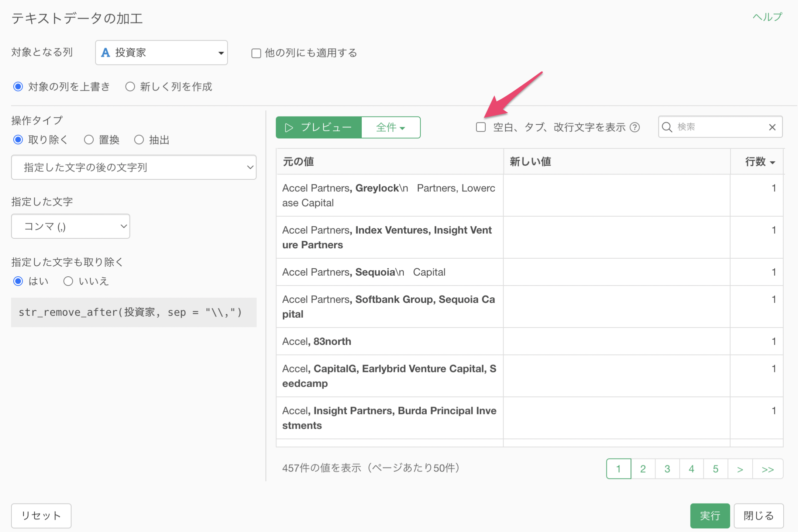Go to page 5 of results
Screen dimensions: 798x532
(716, 469)
